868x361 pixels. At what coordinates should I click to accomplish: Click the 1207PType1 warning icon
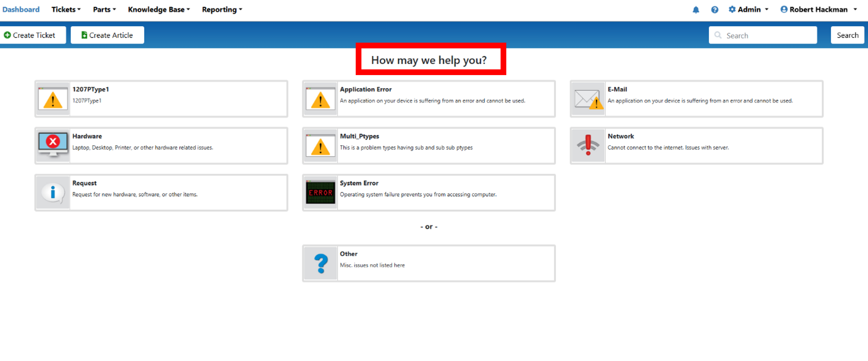52,99
